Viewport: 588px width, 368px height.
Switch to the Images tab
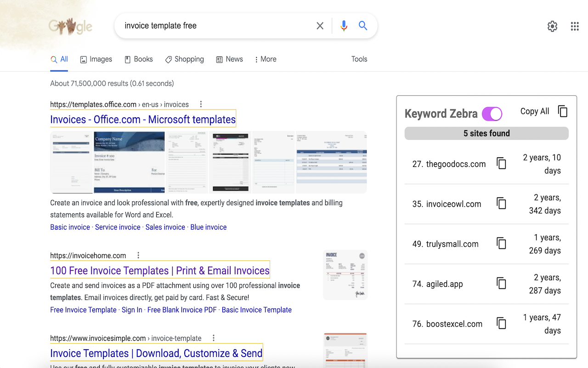tap(96, 59)
